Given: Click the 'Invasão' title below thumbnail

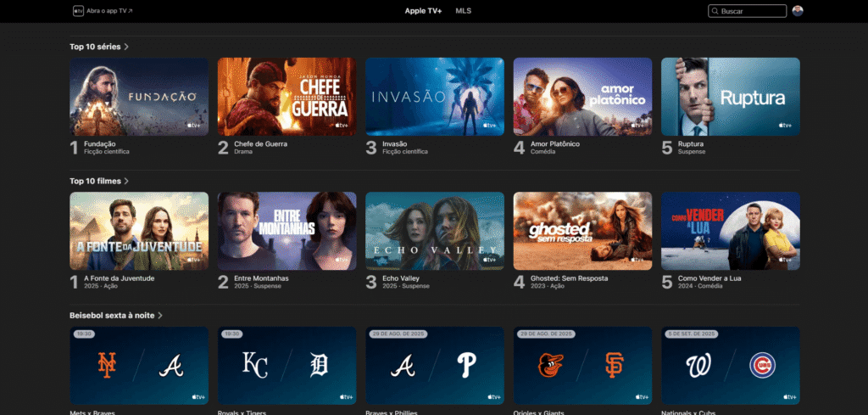Looking at the screenshot, I should [395, 144].
